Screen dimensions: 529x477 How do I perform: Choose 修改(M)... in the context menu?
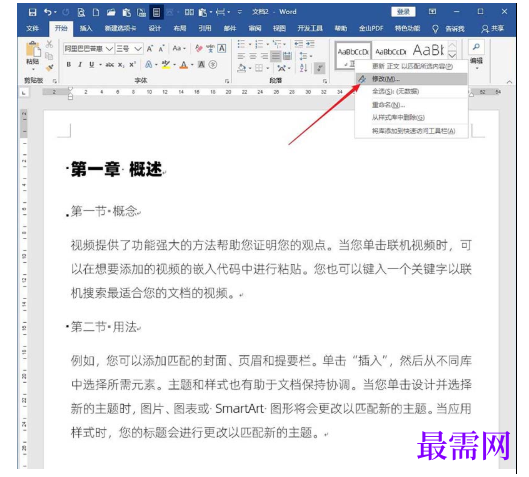click(x=412, y=79)
